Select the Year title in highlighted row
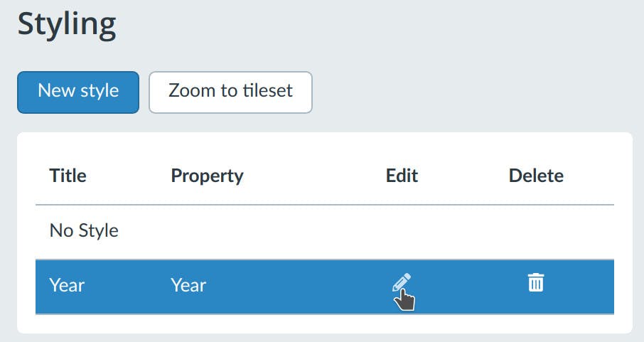 pyautogui.click(x=67, y=285)
